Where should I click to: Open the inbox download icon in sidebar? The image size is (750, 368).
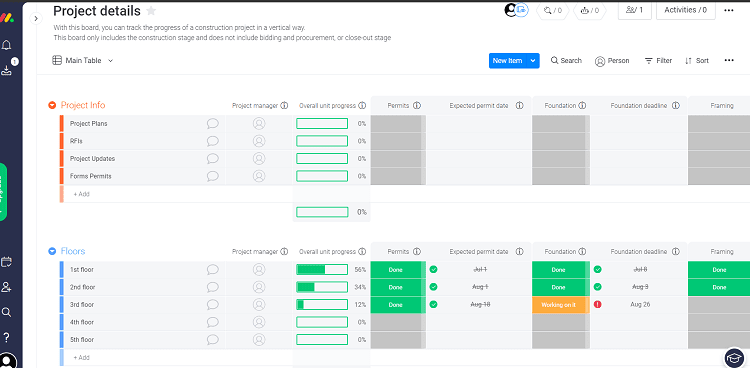(6, 70)
